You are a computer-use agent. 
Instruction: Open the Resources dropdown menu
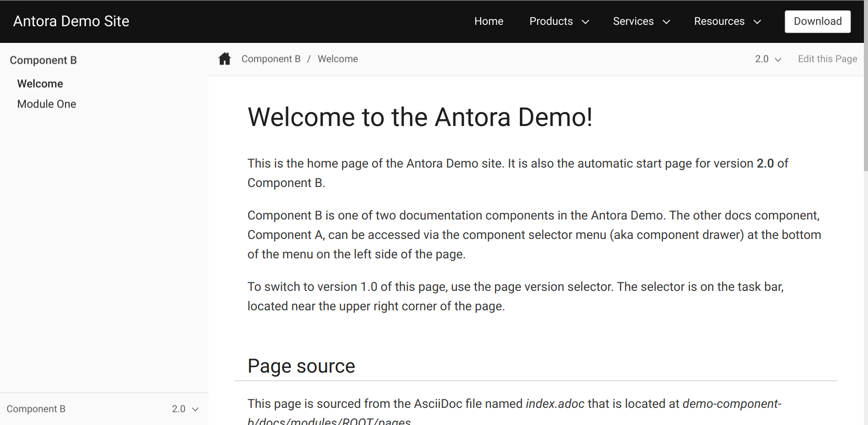tap(727, 21)
